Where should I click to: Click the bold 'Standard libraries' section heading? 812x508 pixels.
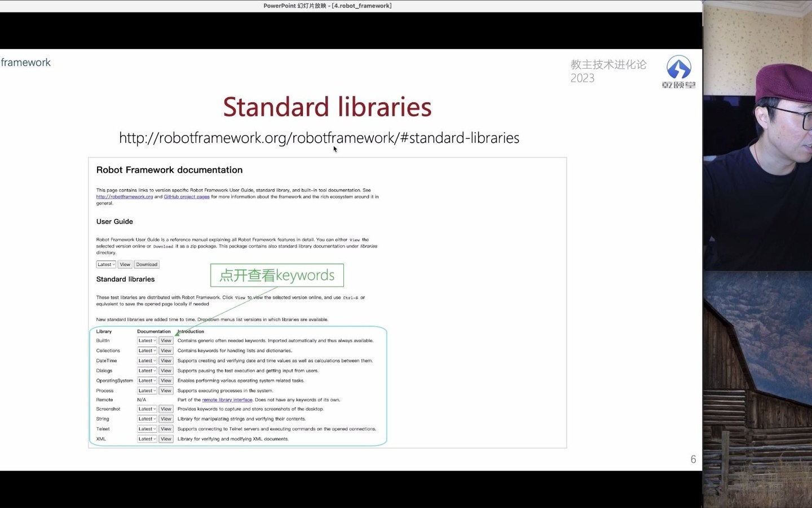[125, 279]
